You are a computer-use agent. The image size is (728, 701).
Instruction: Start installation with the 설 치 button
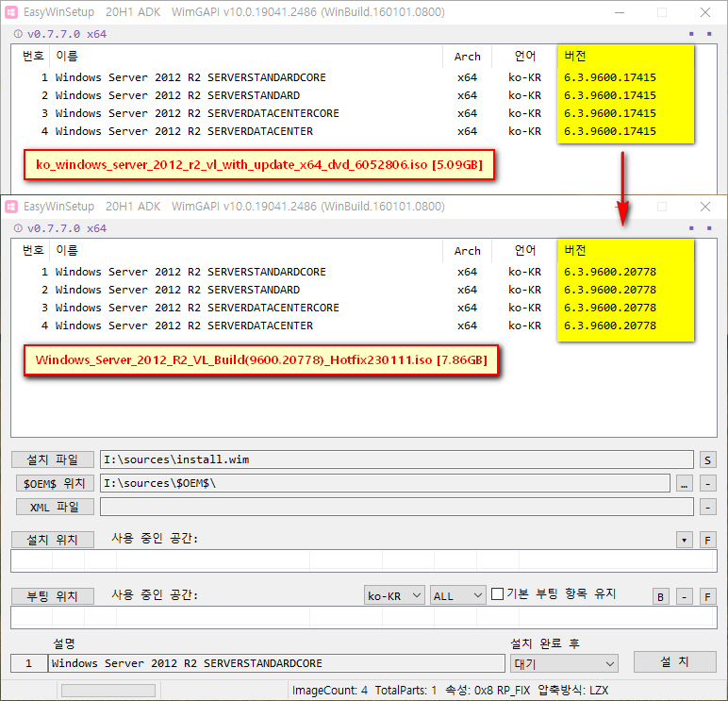pos(674,661)
